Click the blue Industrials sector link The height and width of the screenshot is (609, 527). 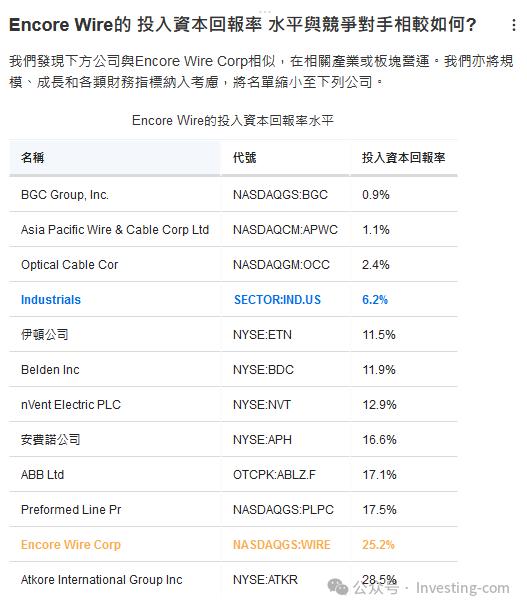click(x=51, y=300)
